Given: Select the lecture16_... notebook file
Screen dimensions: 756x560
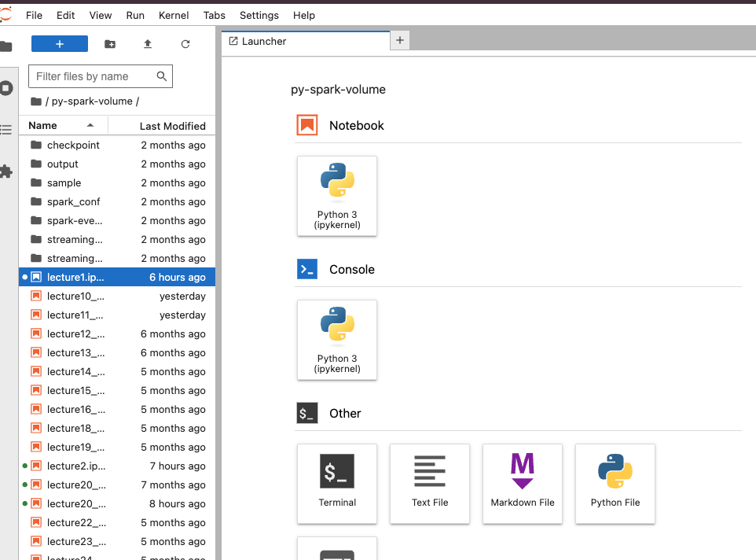Looking at the screenshot, I should [117, 410].
